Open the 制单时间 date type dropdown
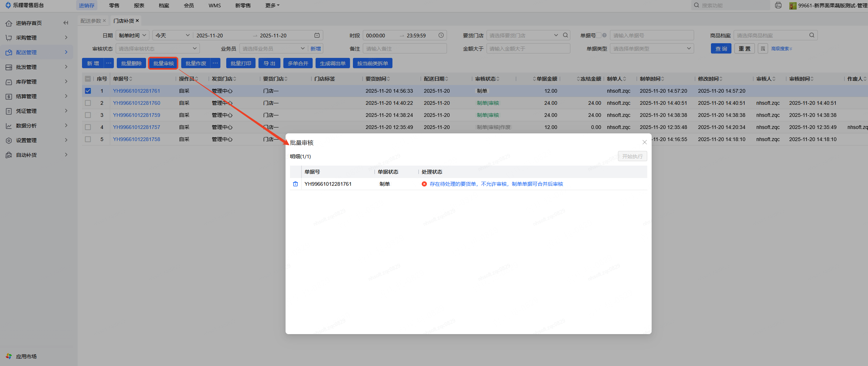The width and height of the screenshot is (868, 366). click(133, 35)
